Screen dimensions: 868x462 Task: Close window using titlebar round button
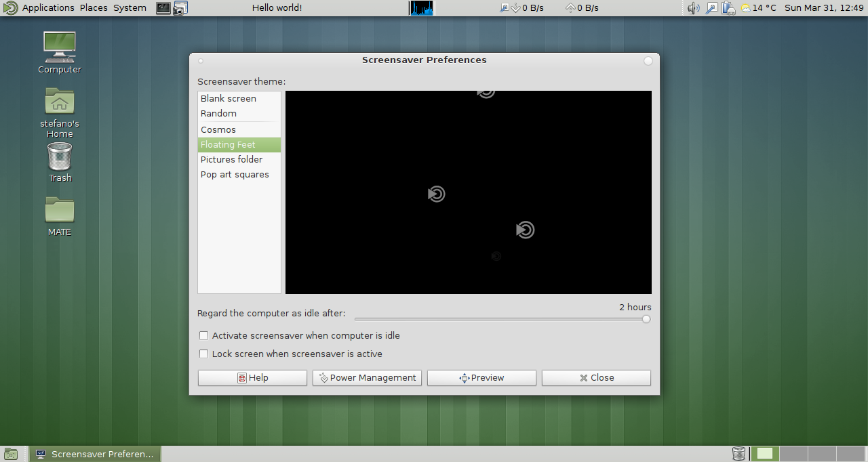pyautogui.click(x=648, y=61)
